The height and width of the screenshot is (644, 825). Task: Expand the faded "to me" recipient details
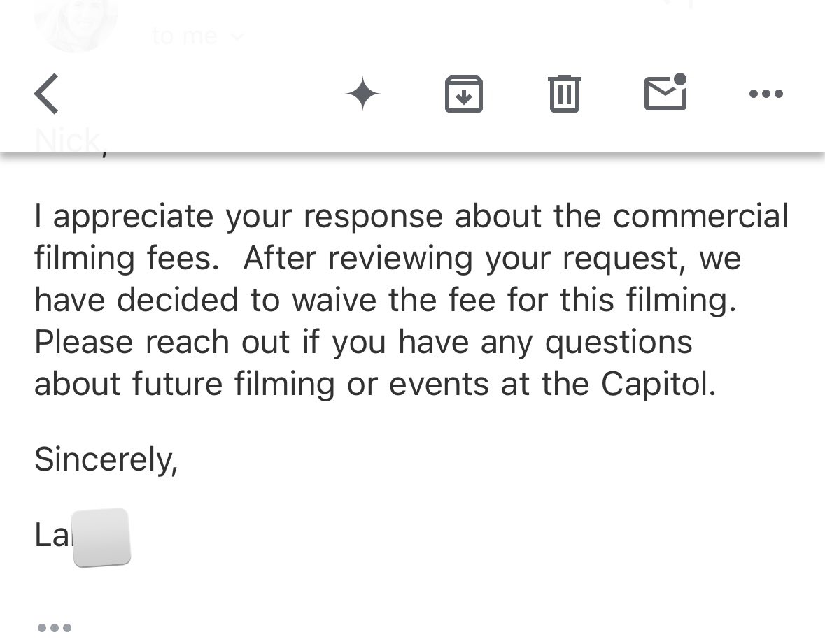click(x=185, y=36)
